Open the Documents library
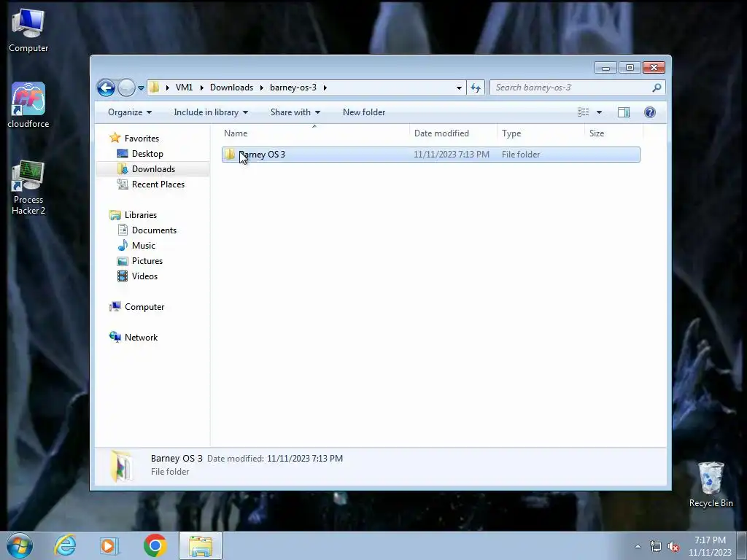 [x=153, y=230]
